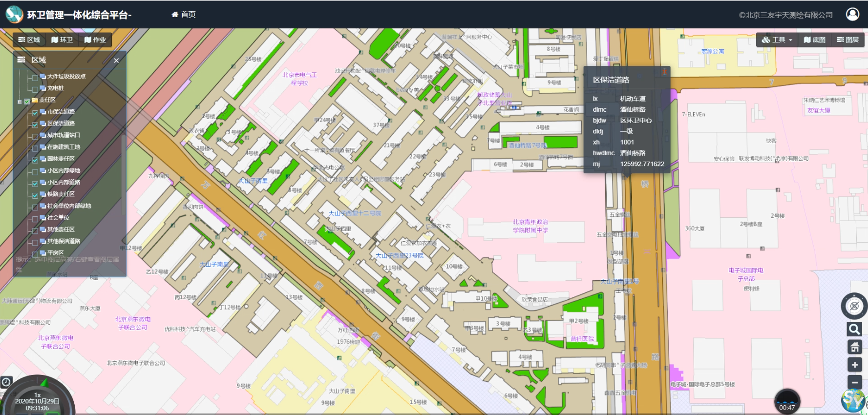Image resolution: width=868 pixels, height=415 pixels.
Task: Click the compass navigation control
Action: click(854, 306)
